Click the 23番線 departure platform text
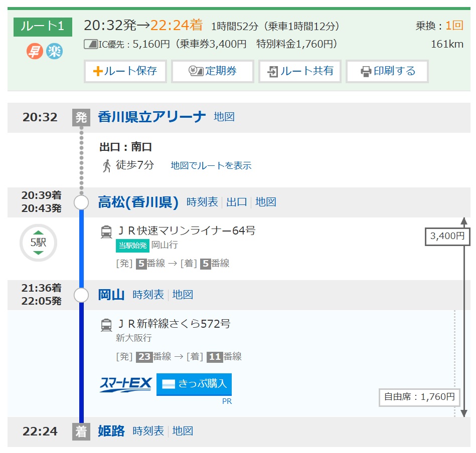This screenshot has width=476, height=453. pyautogui.click(x=153, y=357)
